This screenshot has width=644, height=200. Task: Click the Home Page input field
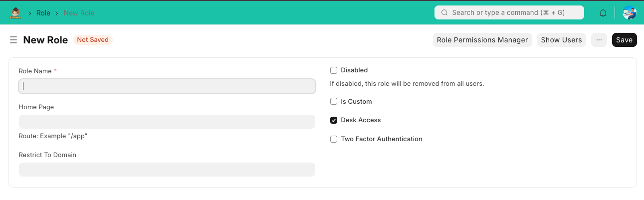pyautogui.click(x=167, y=122)
